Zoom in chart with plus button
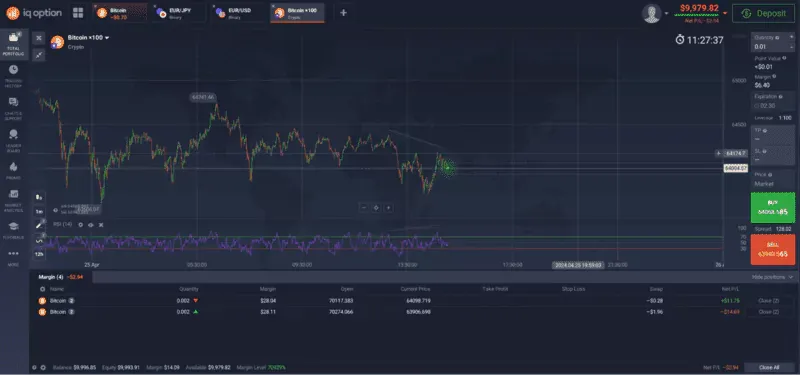Viewport: 800px width, 375px height. (x=388, y=208)
